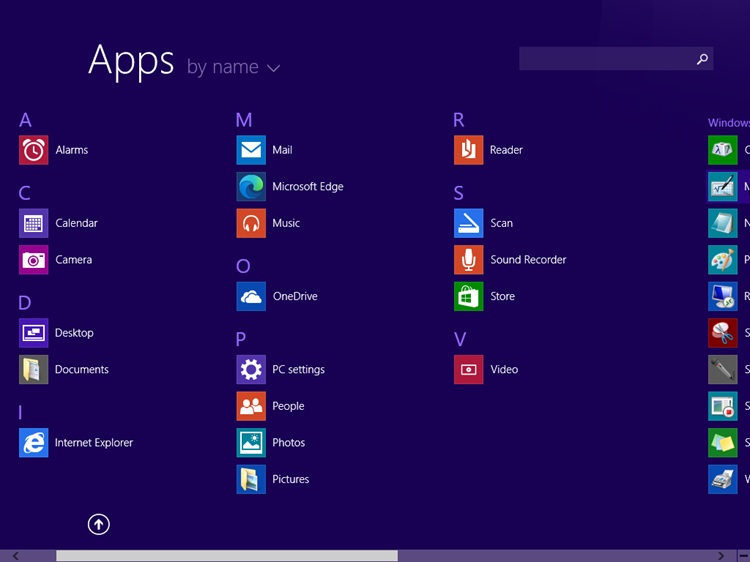This screenshot has height=562, width=750.
Task: Open the Alarms app tile
Action: coord(33,150)
